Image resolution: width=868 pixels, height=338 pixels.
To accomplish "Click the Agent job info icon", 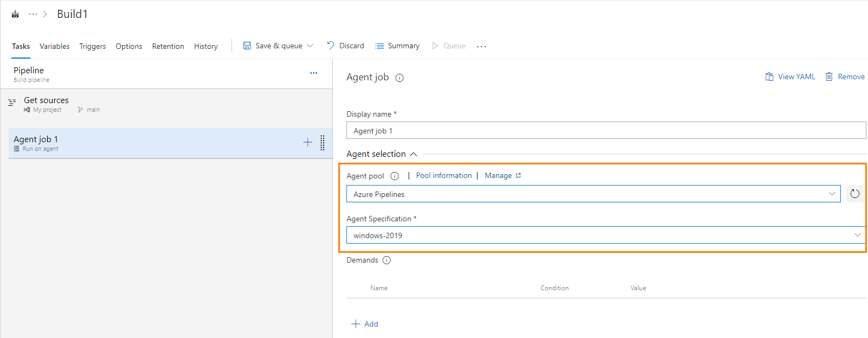I will click(x=400, y=78).
